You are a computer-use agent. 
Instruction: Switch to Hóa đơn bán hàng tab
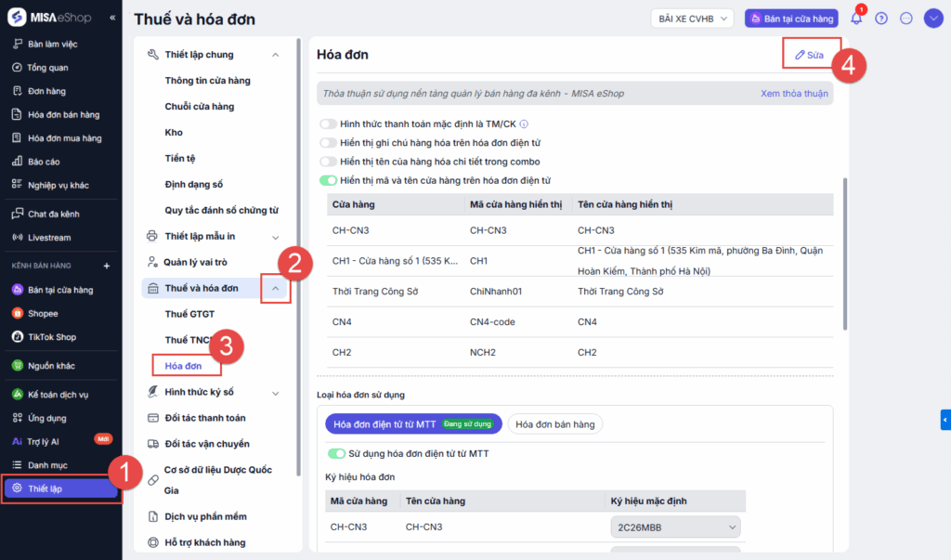pyautogui.click(x=555, y=424)
